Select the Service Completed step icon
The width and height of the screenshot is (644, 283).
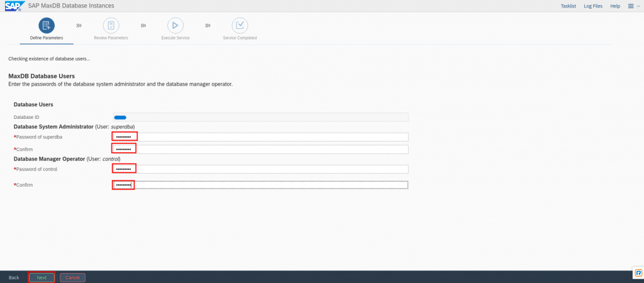tap(240, 25)
